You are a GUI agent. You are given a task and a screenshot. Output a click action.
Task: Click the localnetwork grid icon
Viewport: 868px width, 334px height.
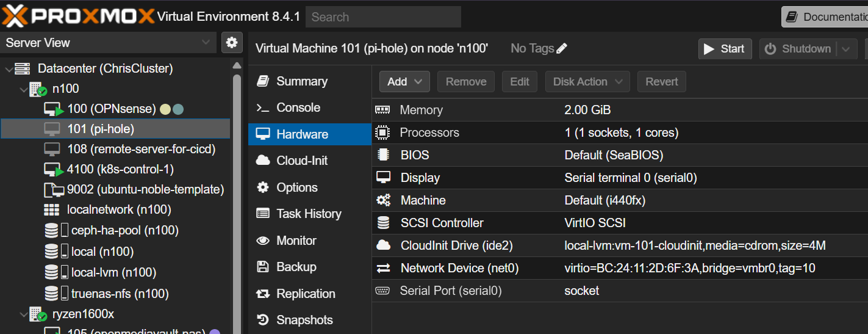(x=52, y=210)
